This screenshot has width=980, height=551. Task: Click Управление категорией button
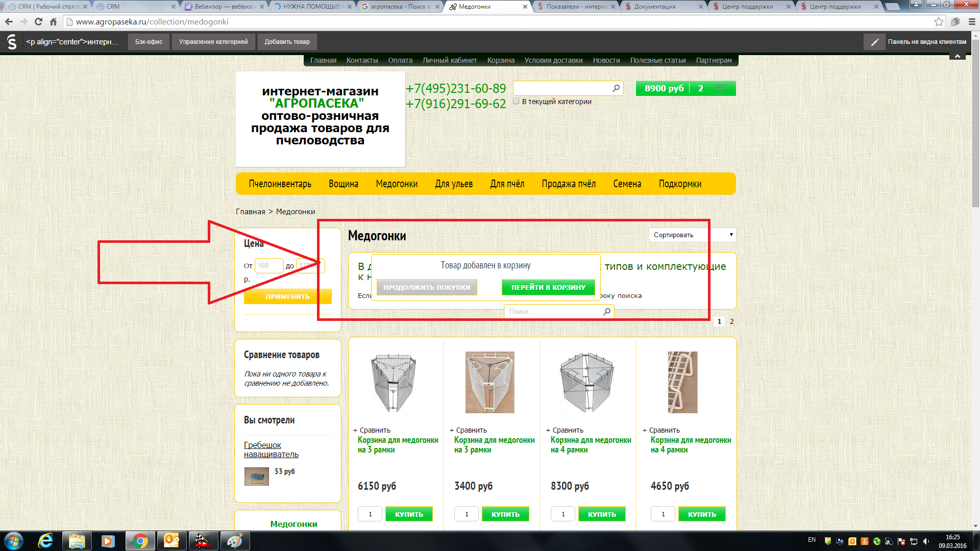(x=213, y=42)
